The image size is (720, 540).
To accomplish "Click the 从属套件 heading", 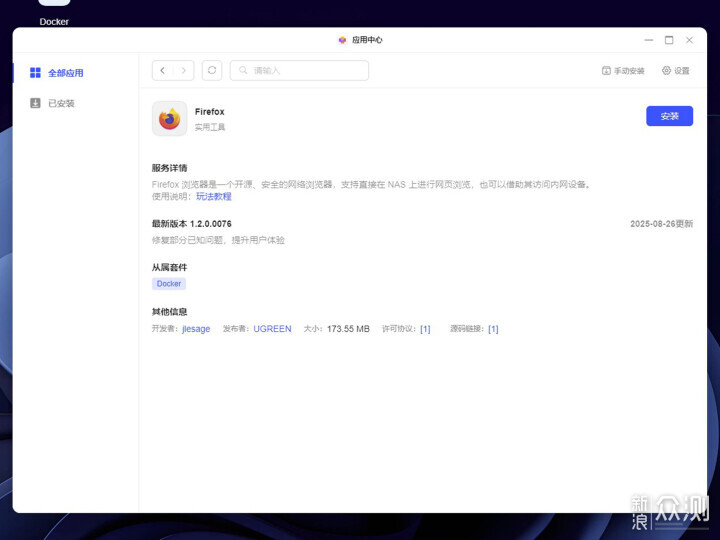I will (169, 267).
